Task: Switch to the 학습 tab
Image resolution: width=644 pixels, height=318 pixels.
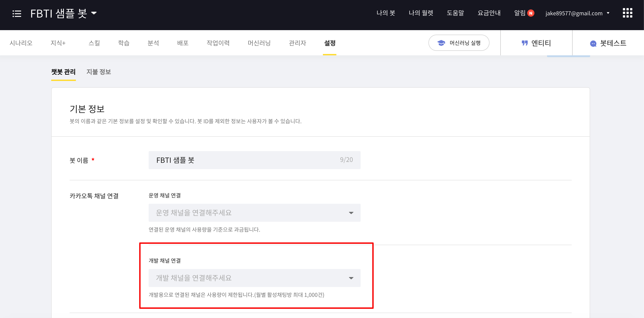Action: click(x=124, y=43)
